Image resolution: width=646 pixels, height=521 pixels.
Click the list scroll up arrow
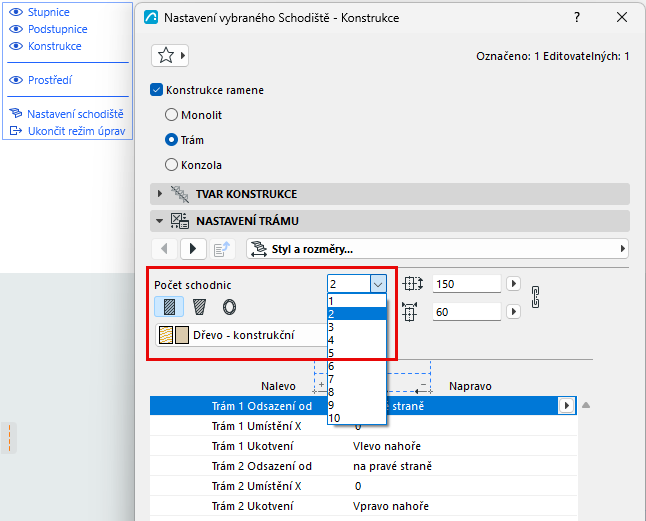click(x=586, y=406)
